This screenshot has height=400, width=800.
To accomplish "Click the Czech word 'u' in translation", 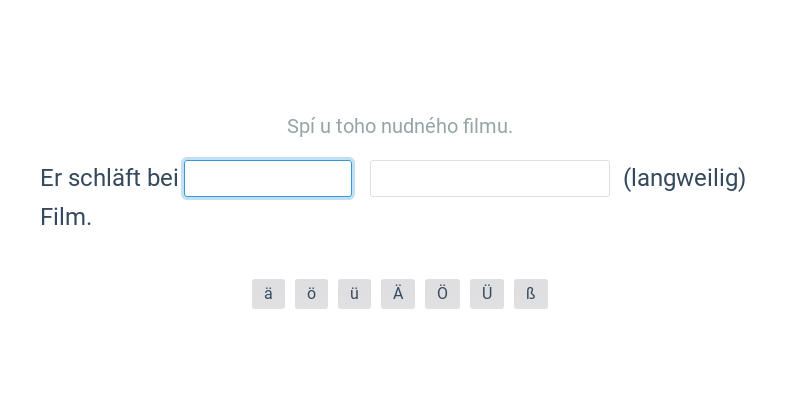I will coord(326,126).
